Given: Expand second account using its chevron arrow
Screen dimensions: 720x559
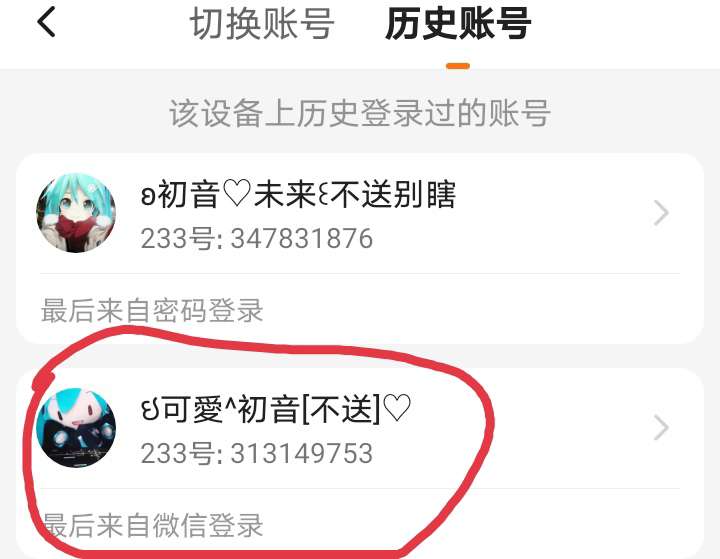Looking at the screenshot, I should 661,428.
